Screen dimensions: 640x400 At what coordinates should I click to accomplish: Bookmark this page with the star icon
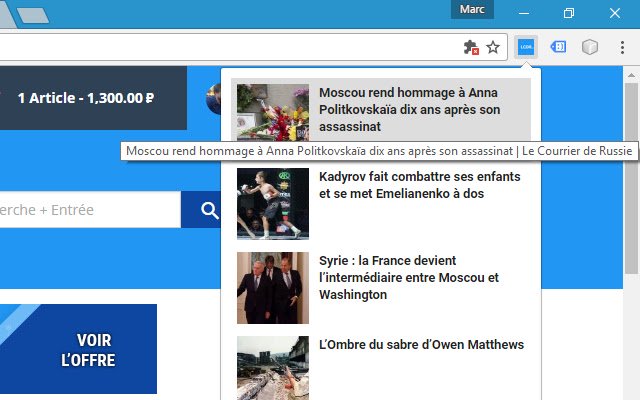(493, 47)
